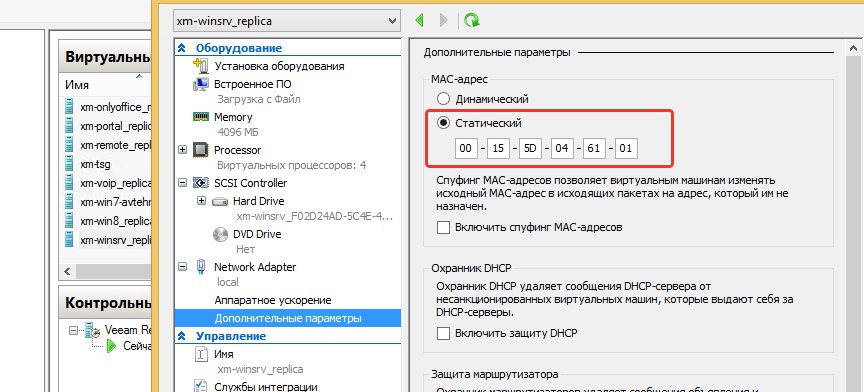Collapse the Управление section header
Screen dimensions: 864x392
pyautogui.click(x=181, y=336)
